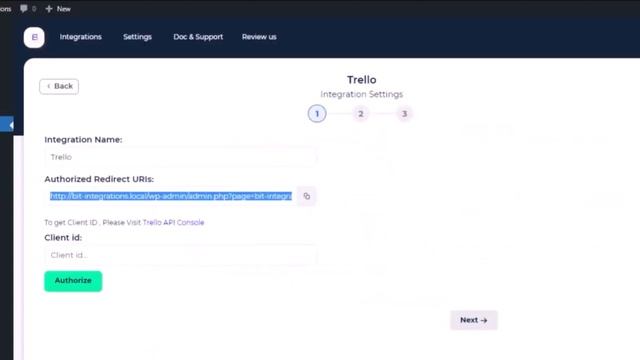Click the Trello heading text
The width and height of the screenshot is (640, 360).
pyautogui.click(x=362, y=80)
